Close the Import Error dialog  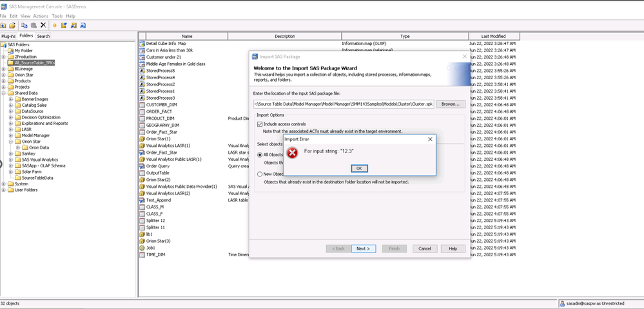(430, 139)
